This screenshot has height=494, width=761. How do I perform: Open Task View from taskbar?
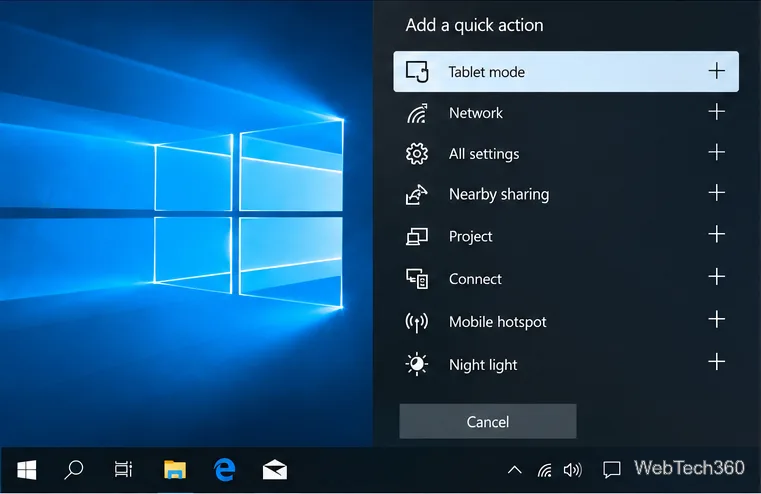(123, 469)
